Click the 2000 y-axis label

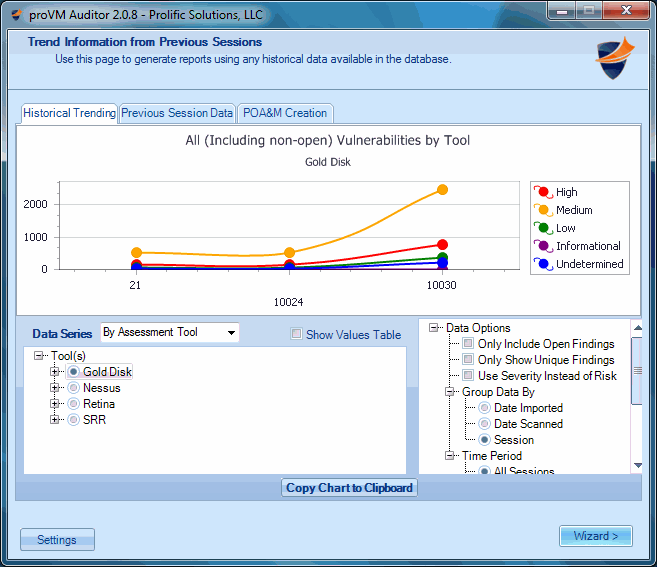click(35, 204)
